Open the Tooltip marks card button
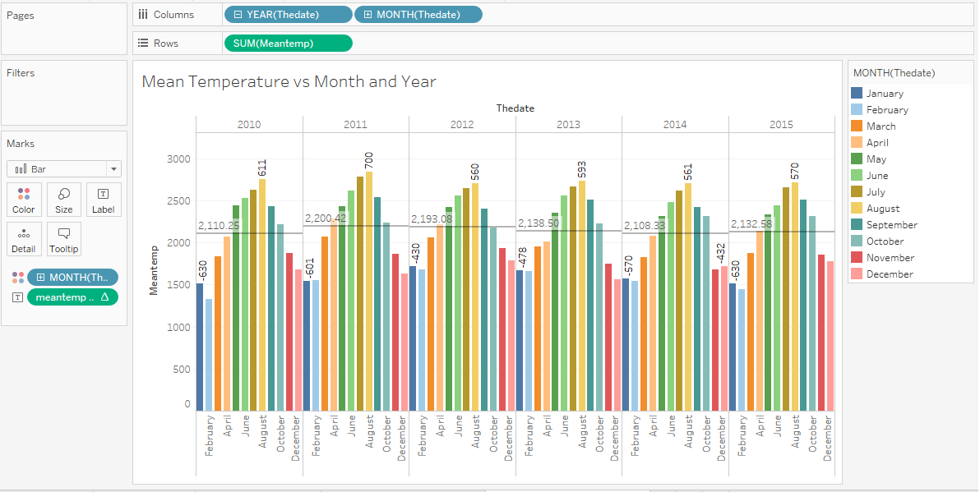This screenshot has height=492, width=980. (x=63, y=239)
